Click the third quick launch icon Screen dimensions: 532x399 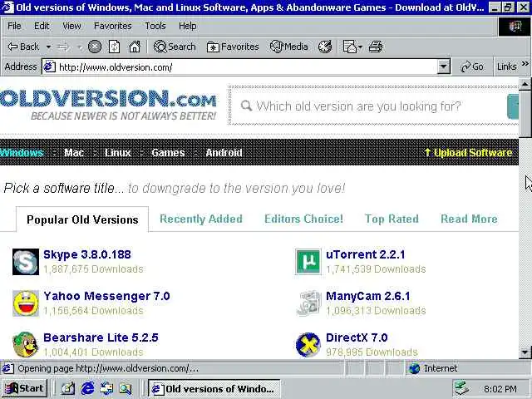tap(106, 388)
